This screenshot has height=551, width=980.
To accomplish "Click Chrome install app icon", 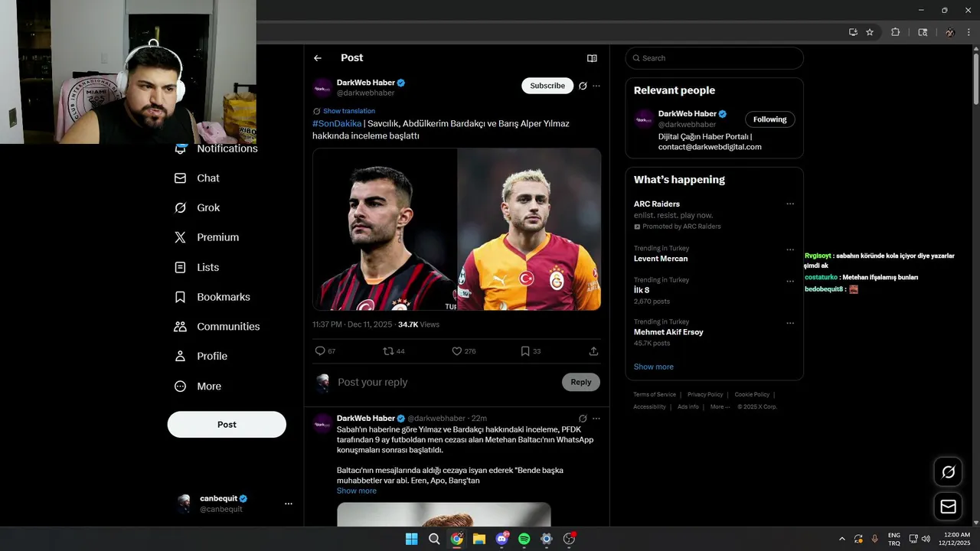I will (853, 32).
